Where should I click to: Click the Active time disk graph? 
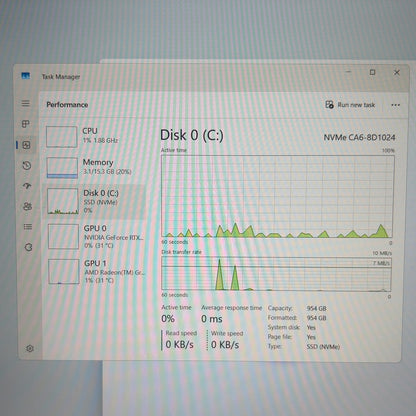point(277,196)
